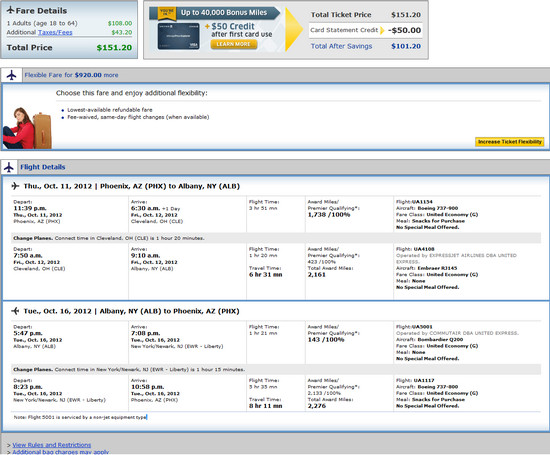Expand the Flexible Fare for $920.00 more header
The image size is (550, 455).
[71, 75]
